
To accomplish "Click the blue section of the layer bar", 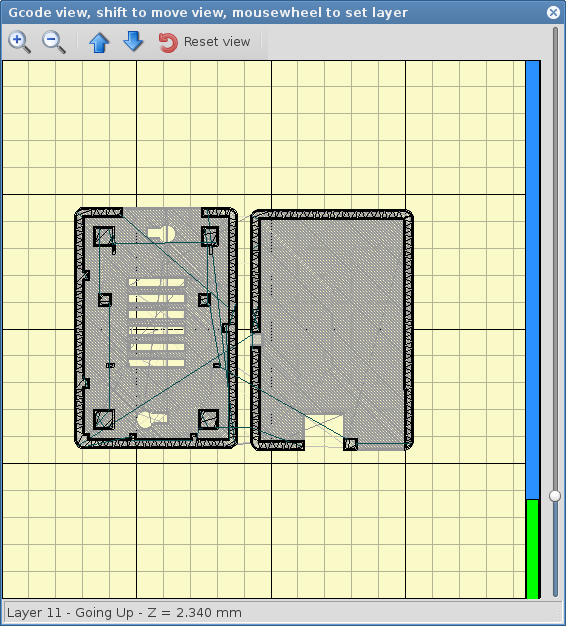I will pos(532,279).
